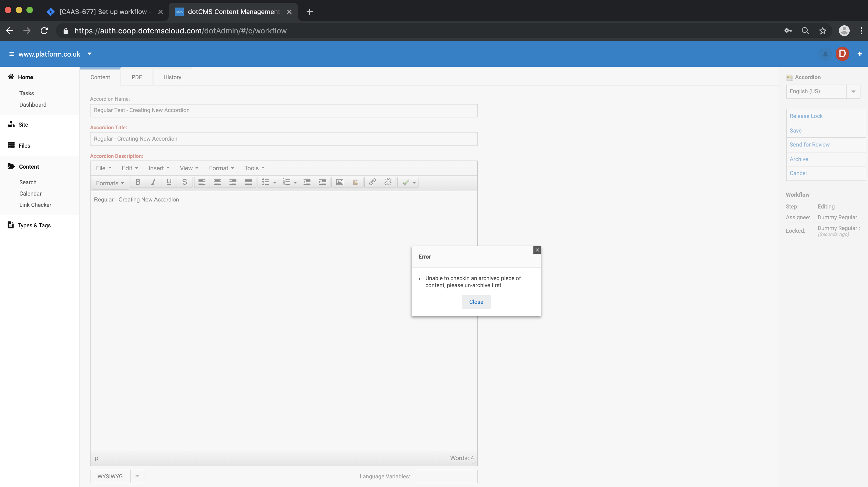This screenshot has height=487, width=868.
Task: Open the Insert menu in editor
Action: click(159, 168)
